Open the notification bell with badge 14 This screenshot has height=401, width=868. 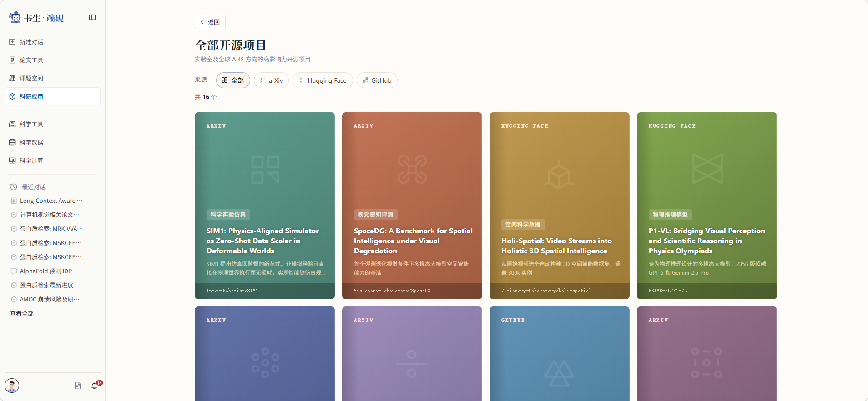(94, 386)
